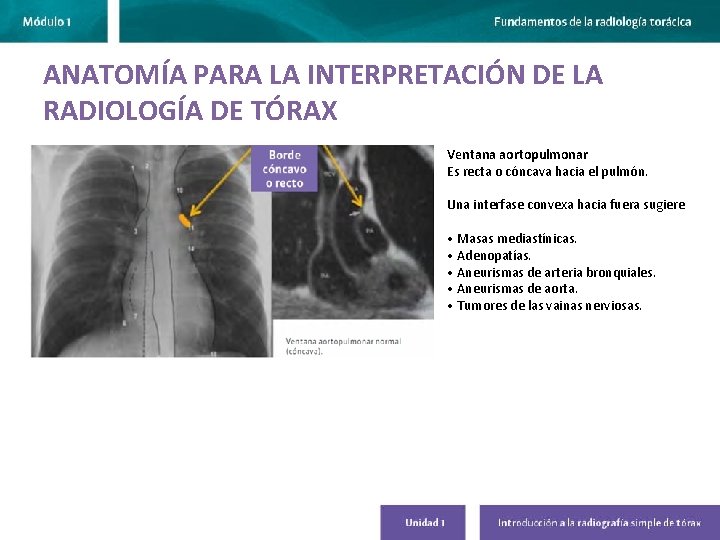The width and height of the screenshot is (720, 540).
Task: Click 'Una interfase convexa hacia fuera sugiere'
Action: [x=566, y=204]
